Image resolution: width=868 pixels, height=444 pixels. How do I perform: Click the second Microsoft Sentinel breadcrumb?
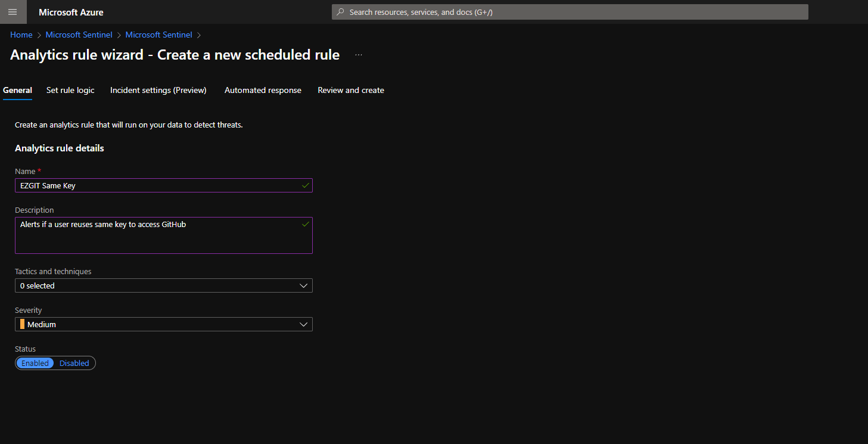(159, 35)
